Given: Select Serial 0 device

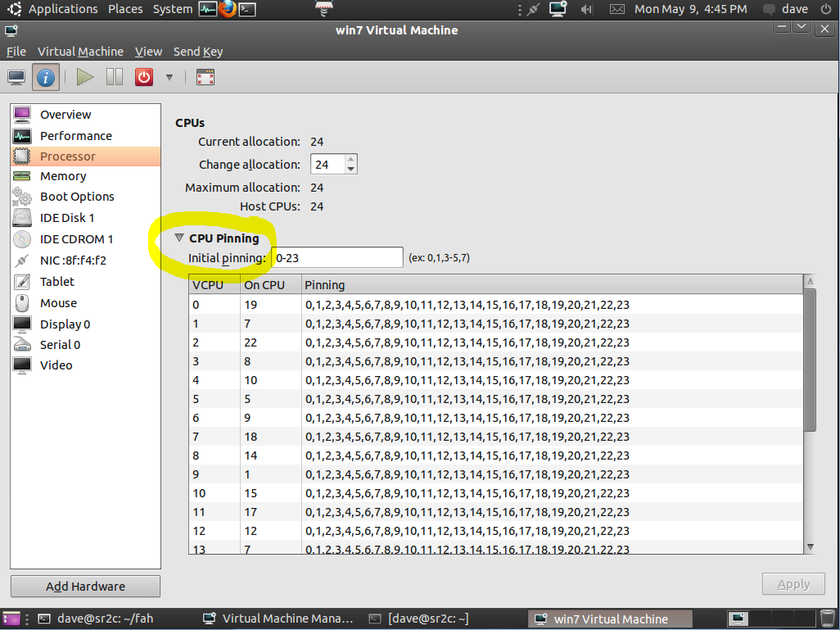Looking at the screenshot, I should pos(85,345).
